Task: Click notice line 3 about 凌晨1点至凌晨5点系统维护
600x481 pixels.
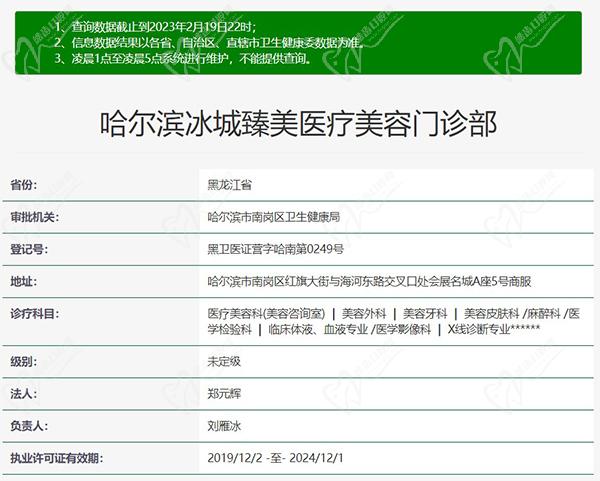Action: tap(182, 58)
